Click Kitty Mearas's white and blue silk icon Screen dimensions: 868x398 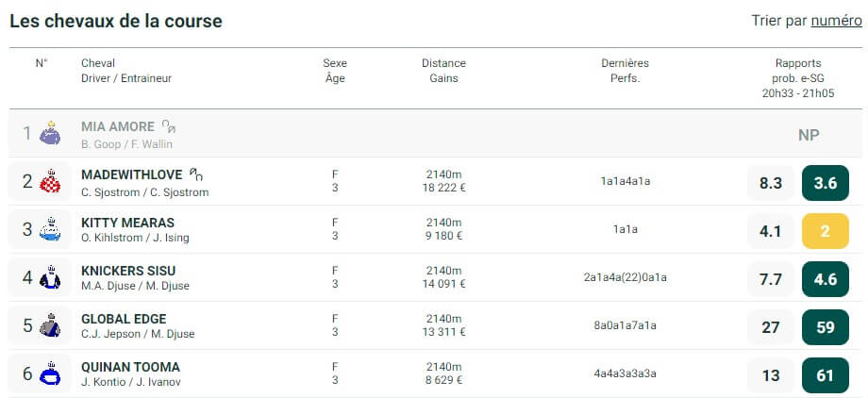click(x=50, y=230)
